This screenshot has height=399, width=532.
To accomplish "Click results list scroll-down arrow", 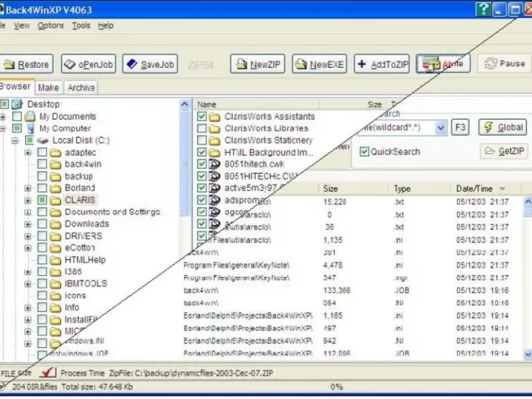I will pos(528,354).
